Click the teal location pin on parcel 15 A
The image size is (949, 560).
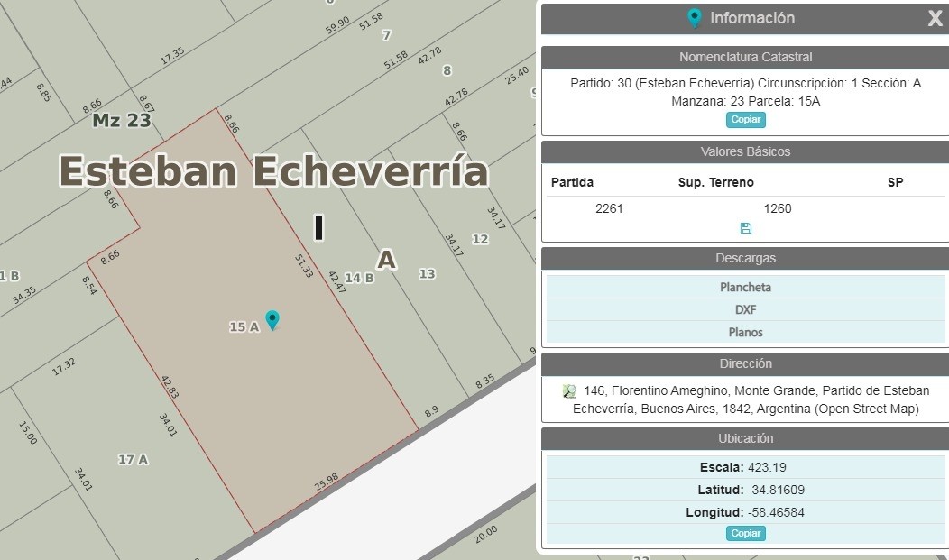(x=272, y=320)
